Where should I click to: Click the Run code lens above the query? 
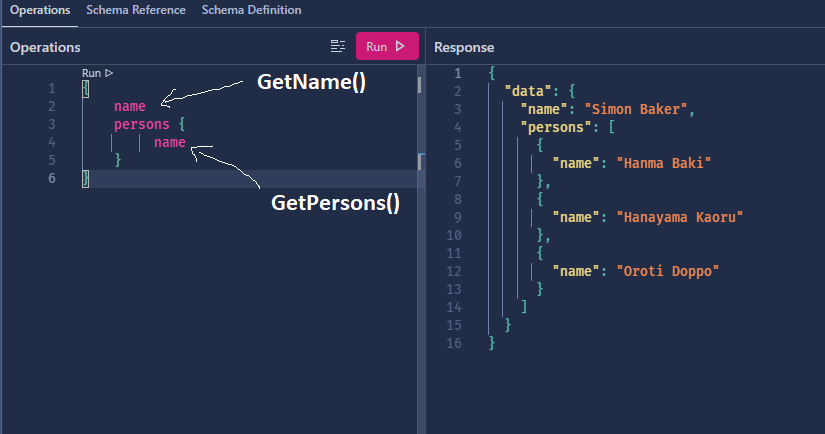point(97,73)
